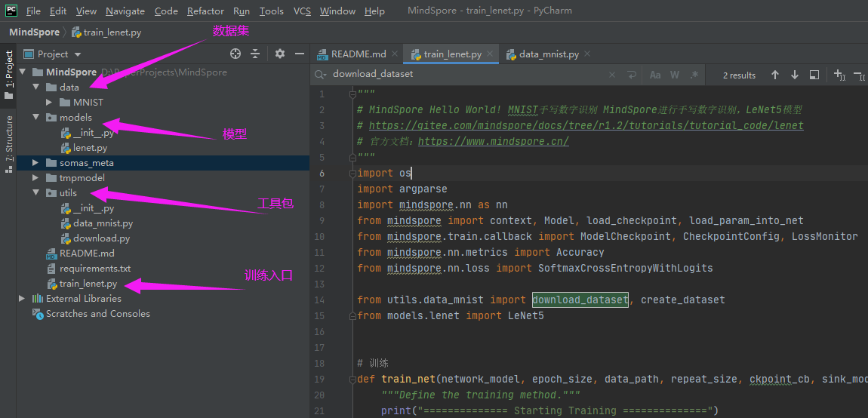Expand the MNIST folder

(x=50, y=102)
